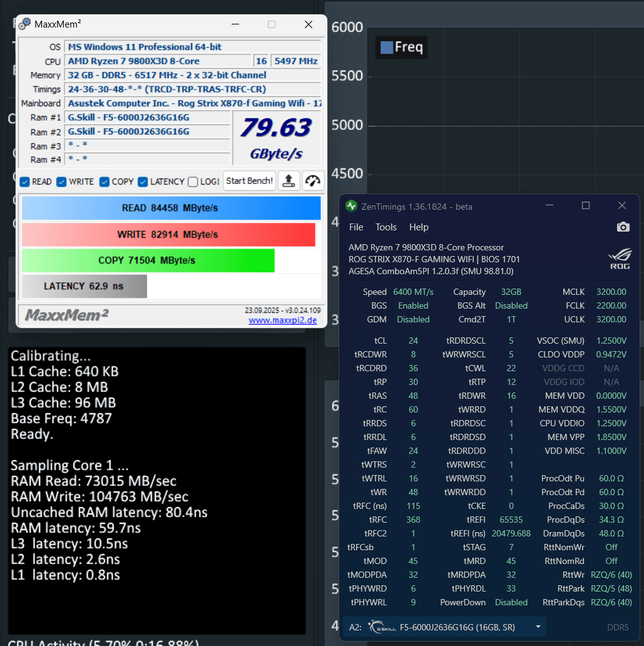644x646 pixels.
Task: Minimize the MaxxMem window
Action: (235, 24)
